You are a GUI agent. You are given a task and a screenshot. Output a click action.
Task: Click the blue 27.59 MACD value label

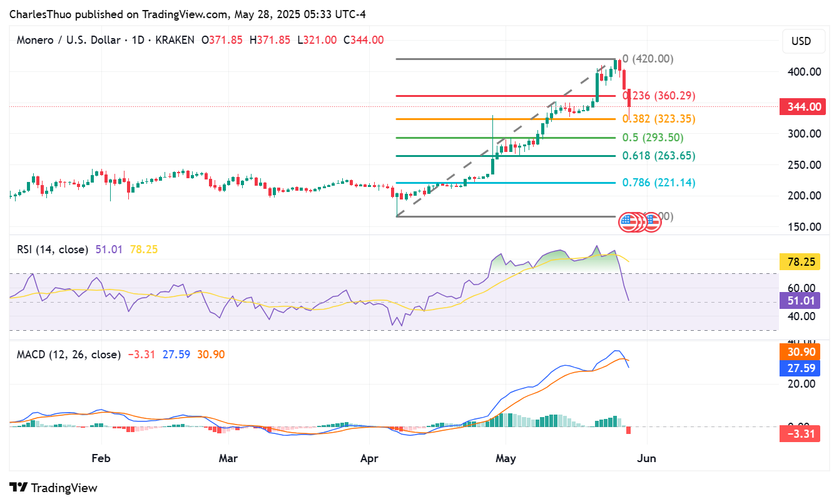pyautogui.click(x=799, y=368)
